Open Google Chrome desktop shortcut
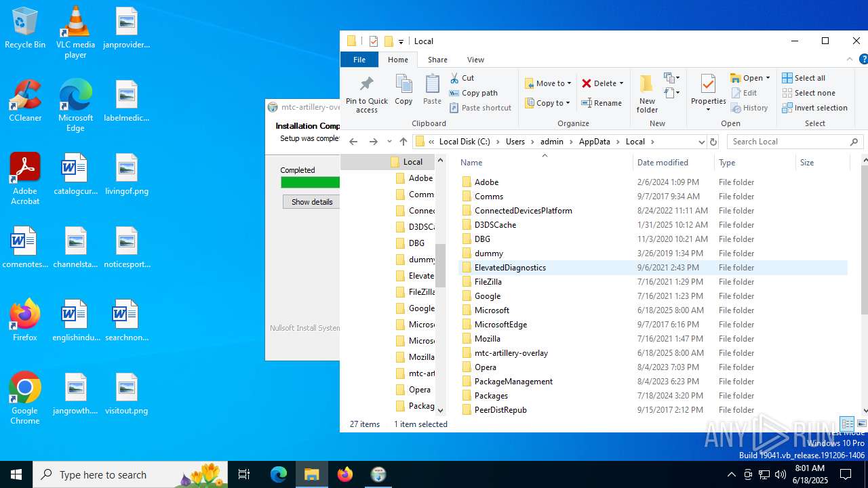Image resolution: width=868 pixels, height=488 pixels. [x=25, y=399]
